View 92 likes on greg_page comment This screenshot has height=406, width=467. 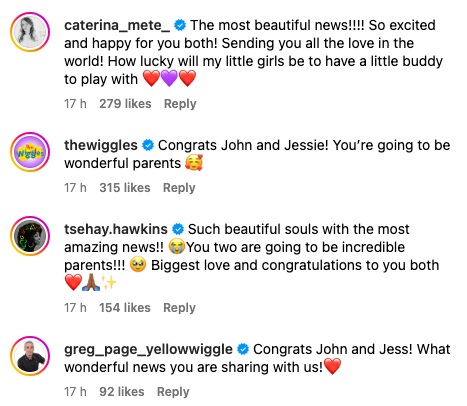pyautogui.click(x=122, y=392)
